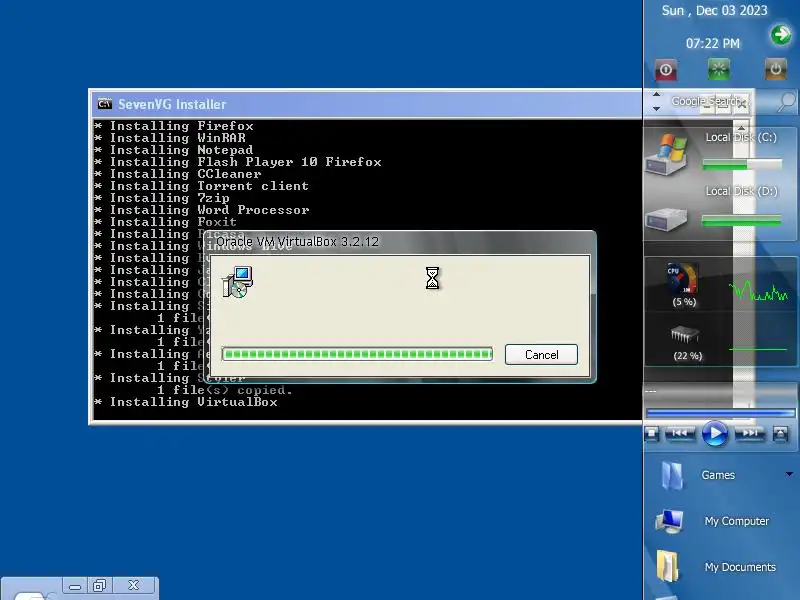Close the bottom-left mini window
Viewport: 800px width, 600px height.
134,586
